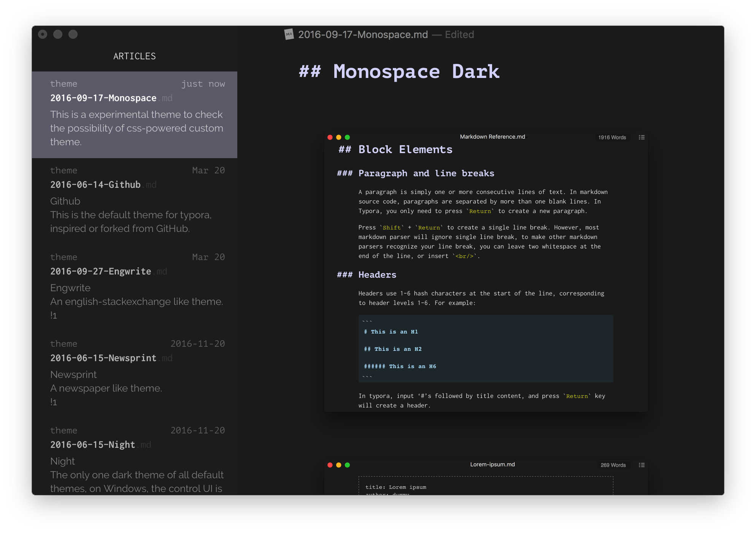Minimize the main Typora window

58,34
